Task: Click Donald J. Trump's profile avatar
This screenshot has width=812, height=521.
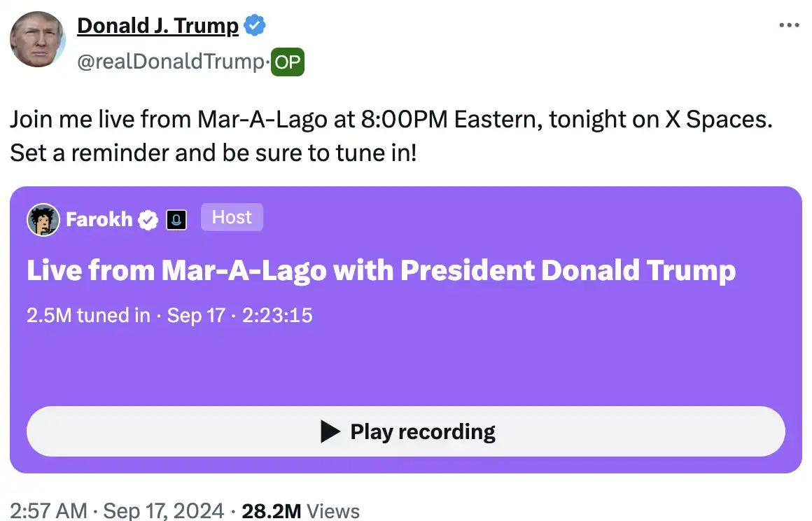Action: pyautogui.click(x=38, y=39)
